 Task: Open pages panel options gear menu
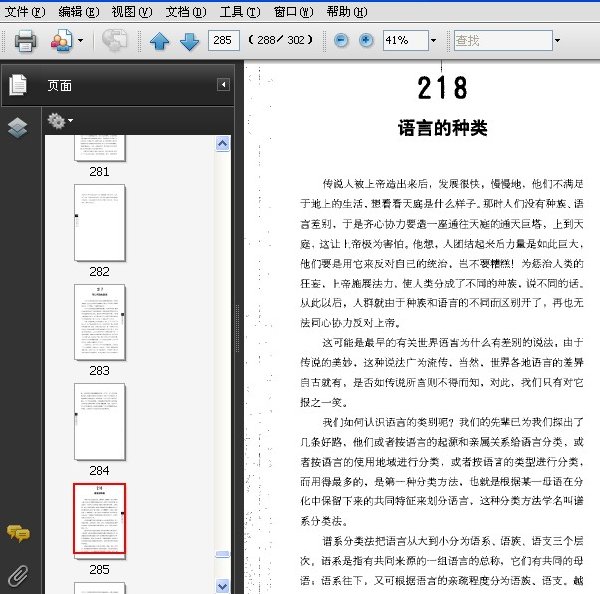tap(60, 121)
